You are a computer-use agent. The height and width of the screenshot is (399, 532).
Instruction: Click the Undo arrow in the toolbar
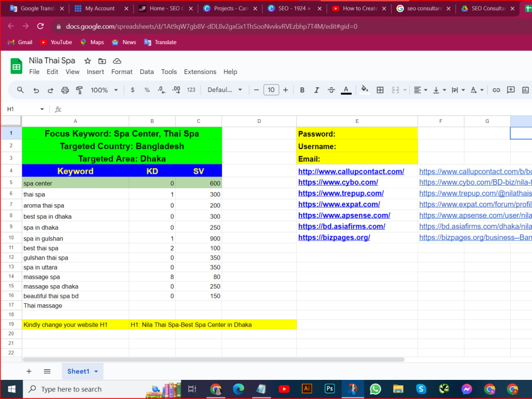point(36,90)
